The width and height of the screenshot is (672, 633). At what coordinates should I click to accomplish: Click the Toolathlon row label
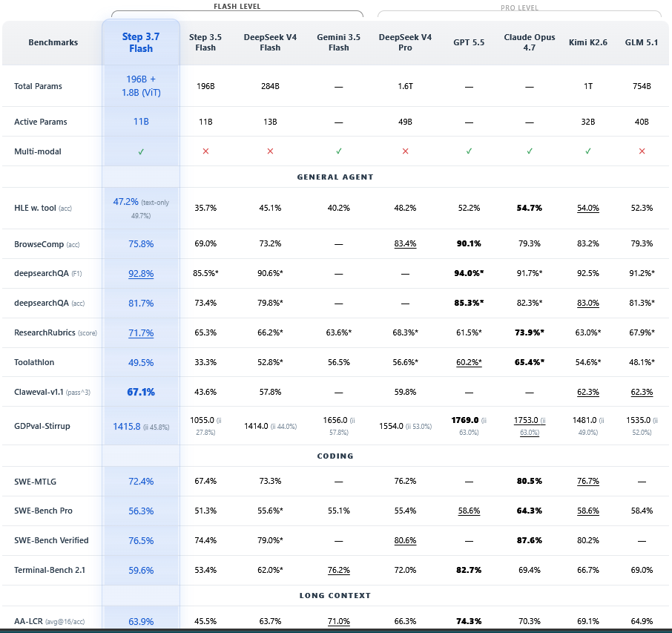coord(34,362)
